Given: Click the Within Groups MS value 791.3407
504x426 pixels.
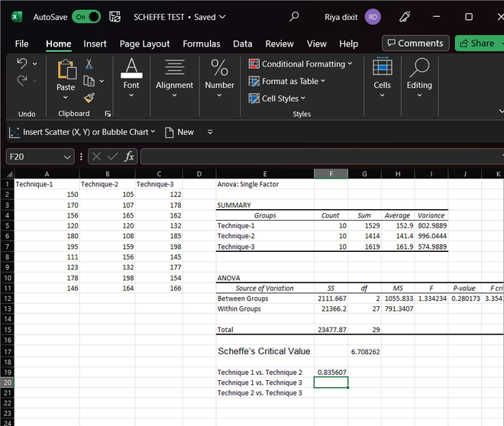Looking at the screenshot, I should tap(398, 308).
